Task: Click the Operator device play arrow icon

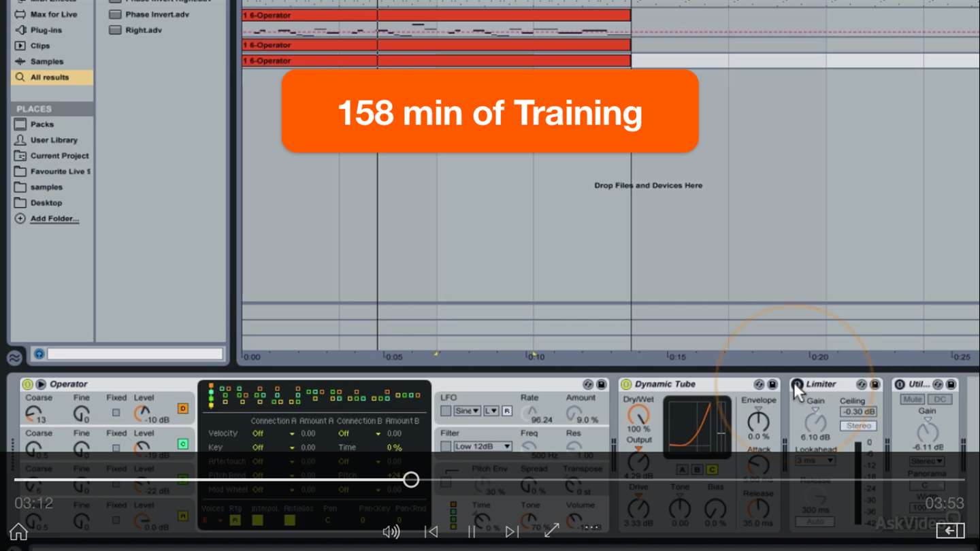Action: pyautogui.click(x=41, y=384)
